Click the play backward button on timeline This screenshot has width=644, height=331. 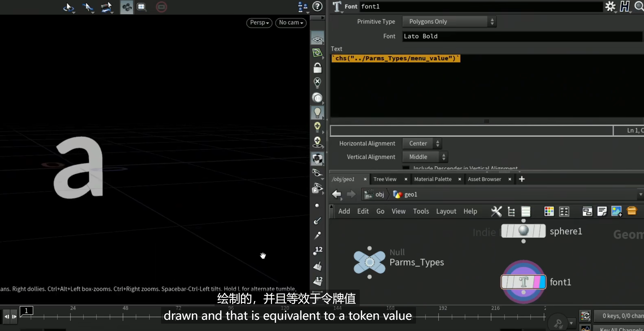[7, 317]
